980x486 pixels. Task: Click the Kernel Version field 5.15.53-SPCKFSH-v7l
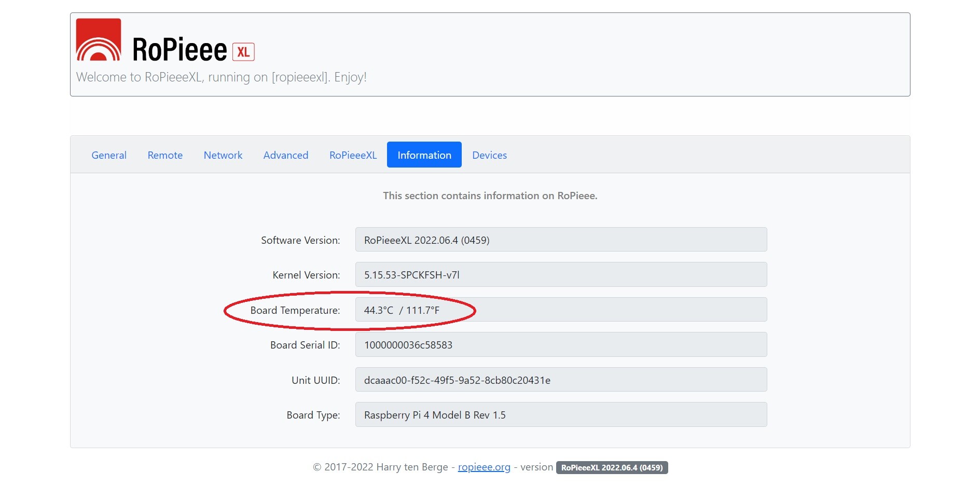[561, 274]
